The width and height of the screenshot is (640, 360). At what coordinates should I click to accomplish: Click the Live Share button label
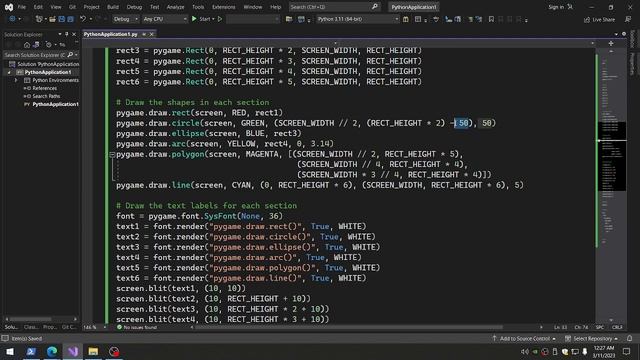603,19
